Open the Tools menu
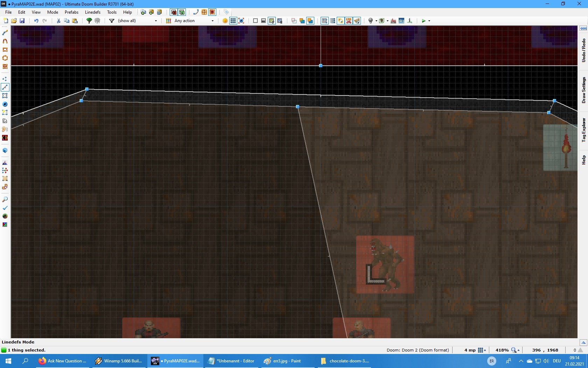Image resolution: width=588 pixels, height=368 pixels. click(112, 12)
